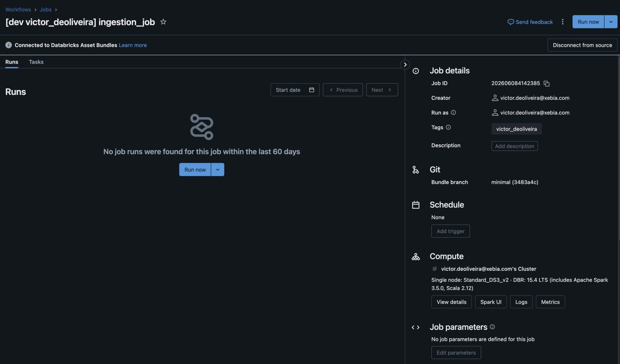Open the kebab menu next to Send feedback
Screen dimensions: 620x364
click(562, 22)
